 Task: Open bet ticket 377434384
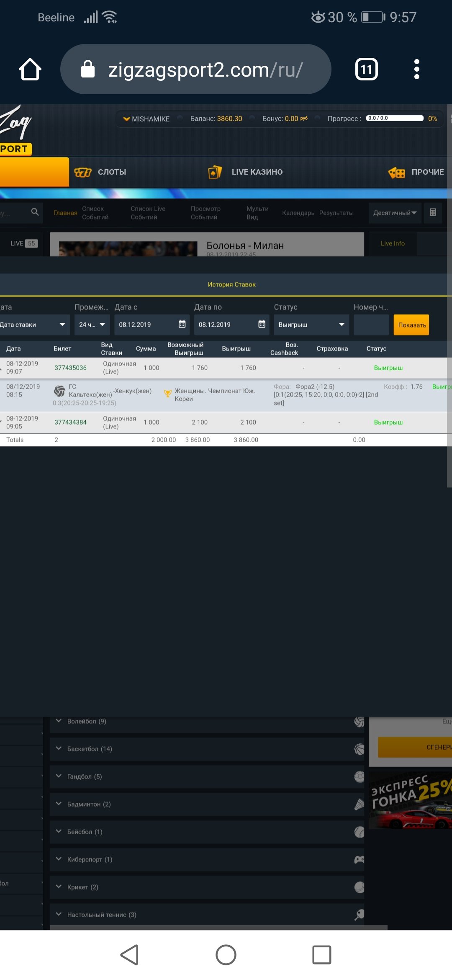(70, 422)
